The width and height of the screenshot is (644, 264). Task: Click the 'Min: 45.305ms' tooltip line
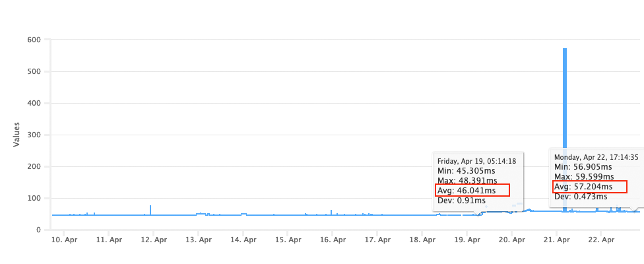tap(461, 170)
